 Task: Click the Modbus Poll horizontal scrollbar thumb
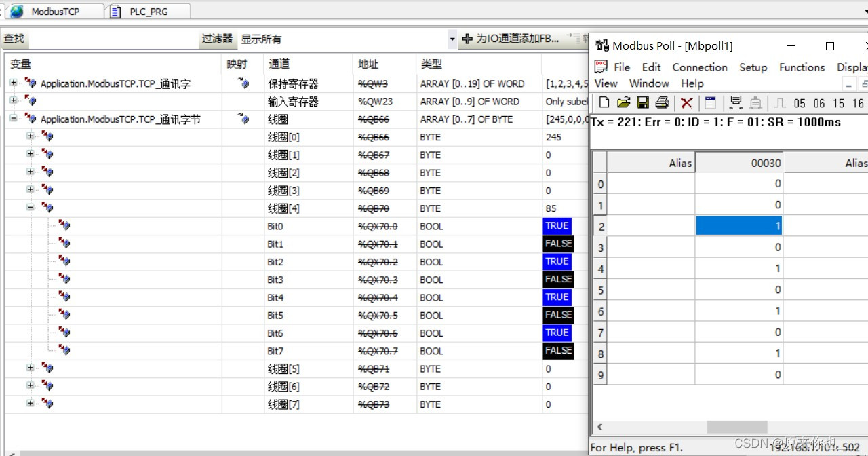[x=737, y=427]
